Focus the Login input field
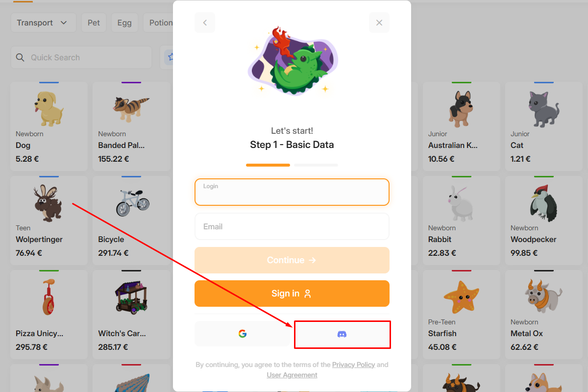The width and height of the screenshot is (588, 392). pos(292,192)
